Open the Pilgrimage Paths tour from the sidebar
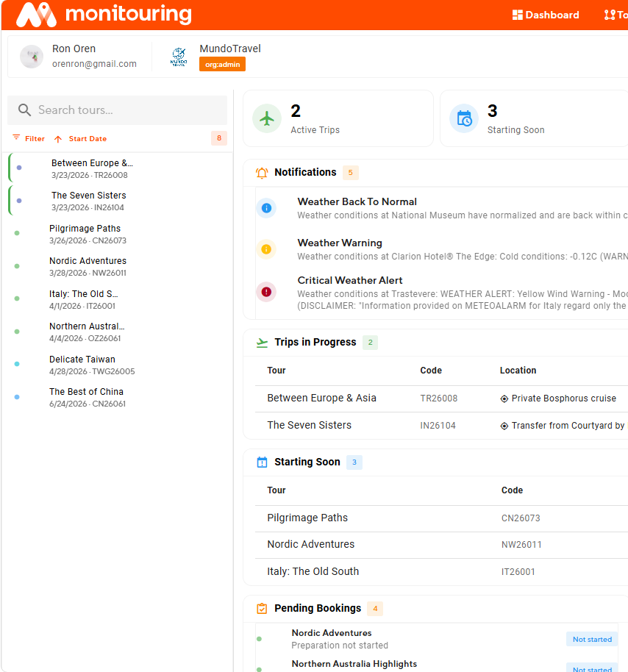628x672 pixels. tap(85, 234)
